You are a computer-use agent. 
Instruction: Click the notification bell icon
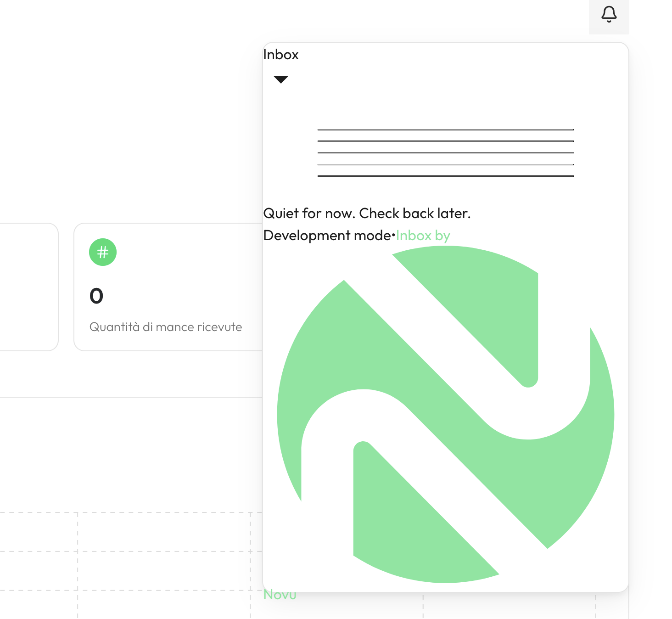pos(609,14)
